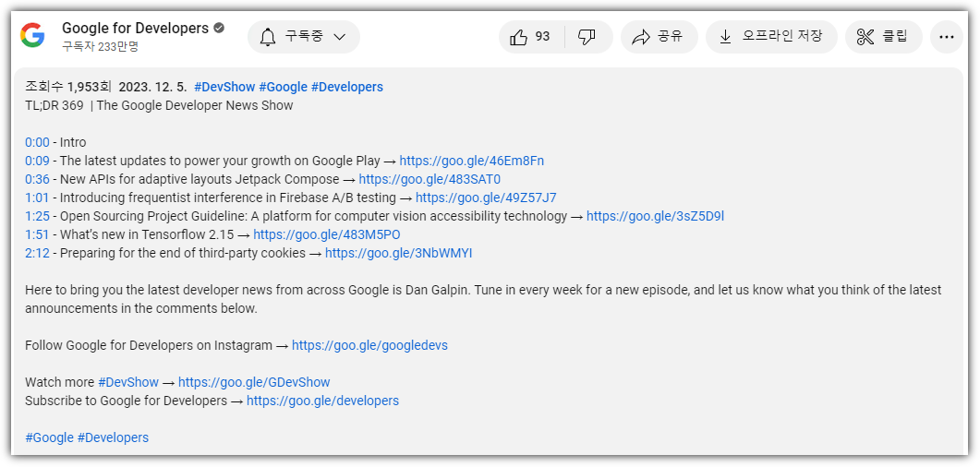This screenshot has height=467, width=980.
Task: Click 'Open Sourcing Project Guideline' description text
Action: (313, 216)
